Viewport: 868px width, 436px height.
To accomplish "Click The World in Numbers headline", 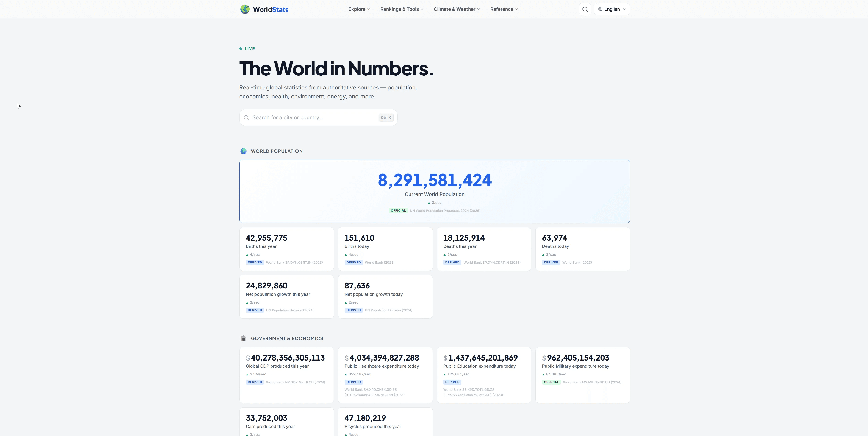I will (x=336, y=68).
